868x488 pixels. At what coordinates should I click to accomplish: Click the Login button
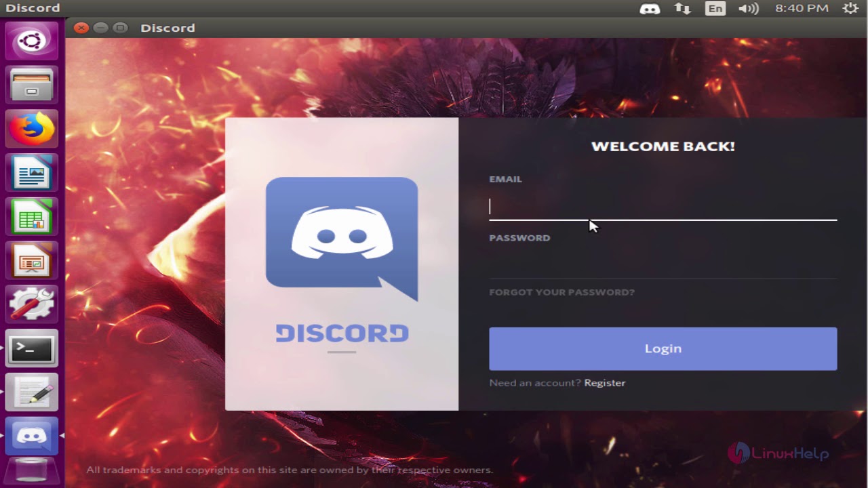[663, 348]
